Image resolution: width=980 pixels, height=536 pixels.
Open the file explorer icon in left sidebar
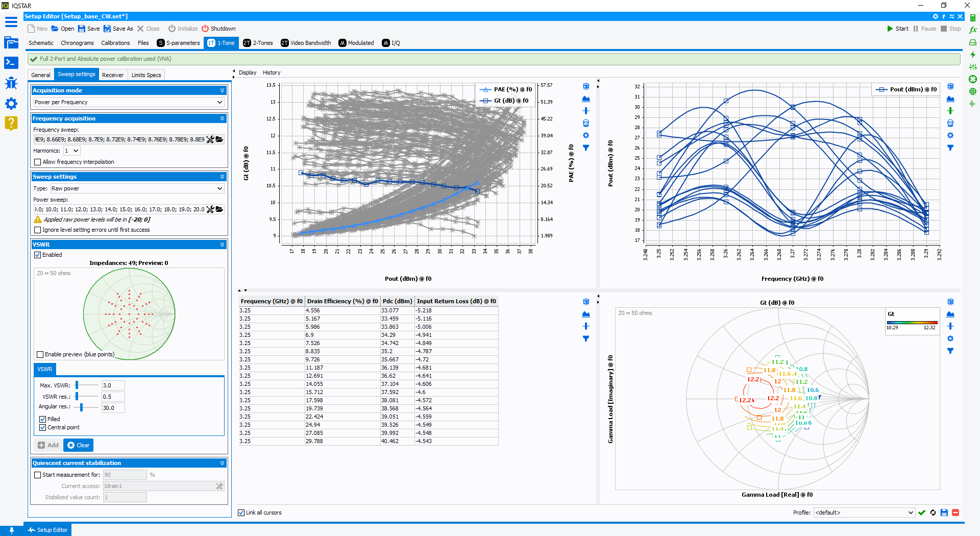click(x=11, y=42)
